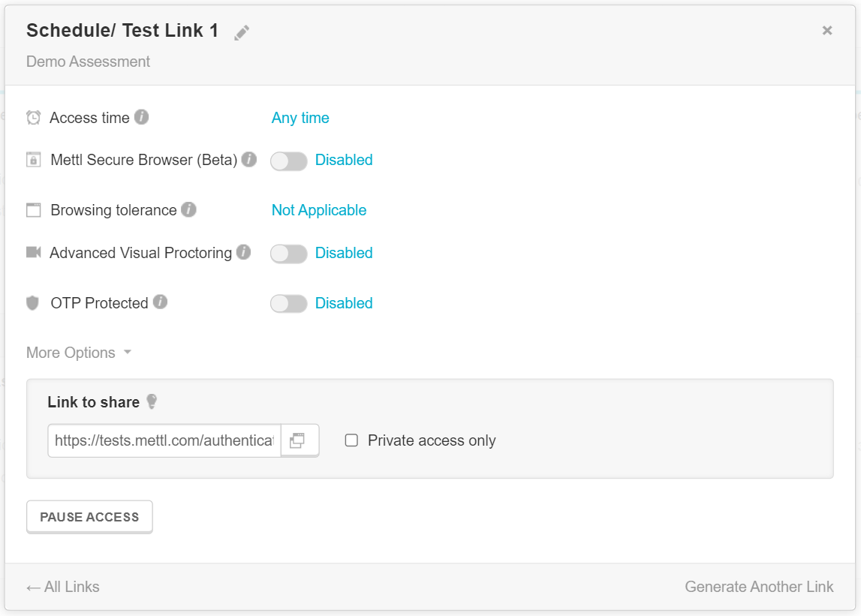
Task: Click the OTP Protected info icon
Action: [x=160, y=302]
